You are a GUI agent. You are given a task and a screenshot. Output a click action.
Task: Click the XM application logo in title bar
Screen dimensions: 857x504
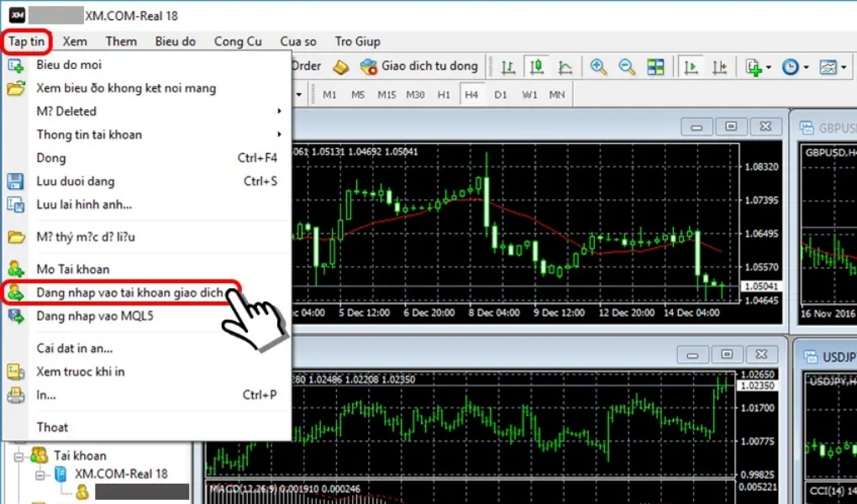click(x=17, y=15)
